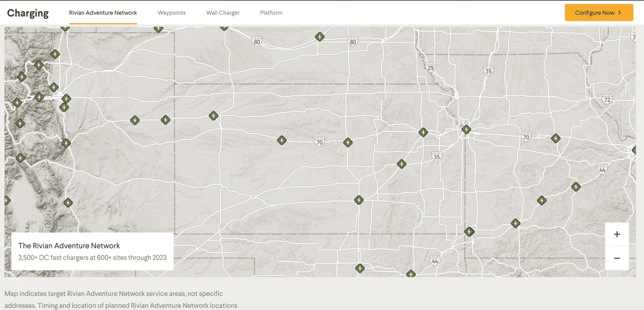Pick charger marker left of central I-70 shield
The height and width of the screenshot is (310, 644).
(x=282, y=140)
